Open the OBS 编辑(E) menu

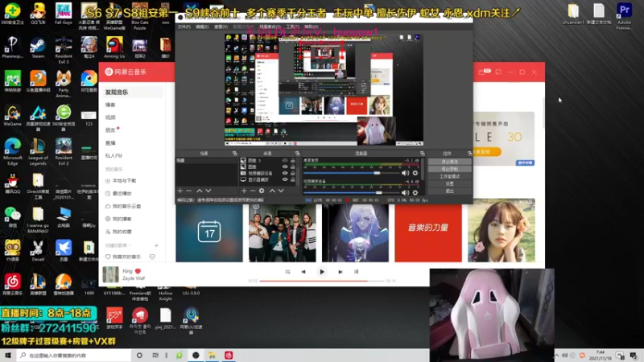(x=202, y=27)
